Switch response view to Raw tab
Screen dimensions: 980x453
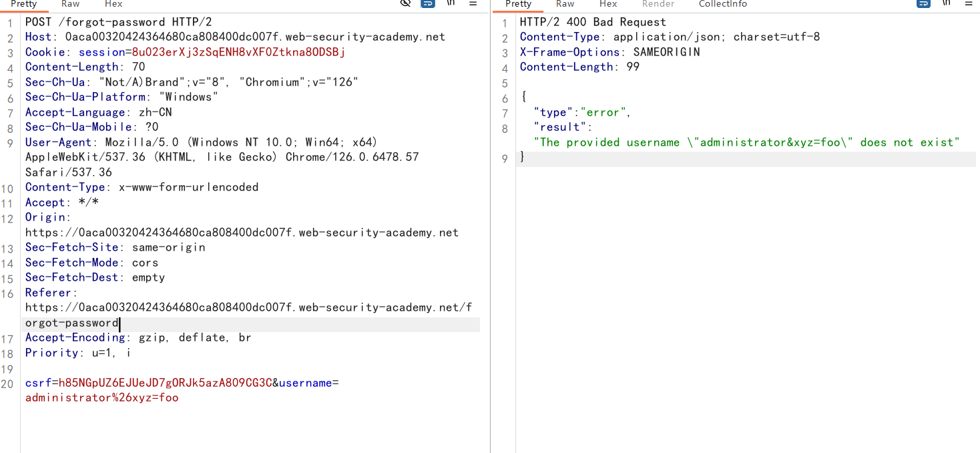[565, 4]
